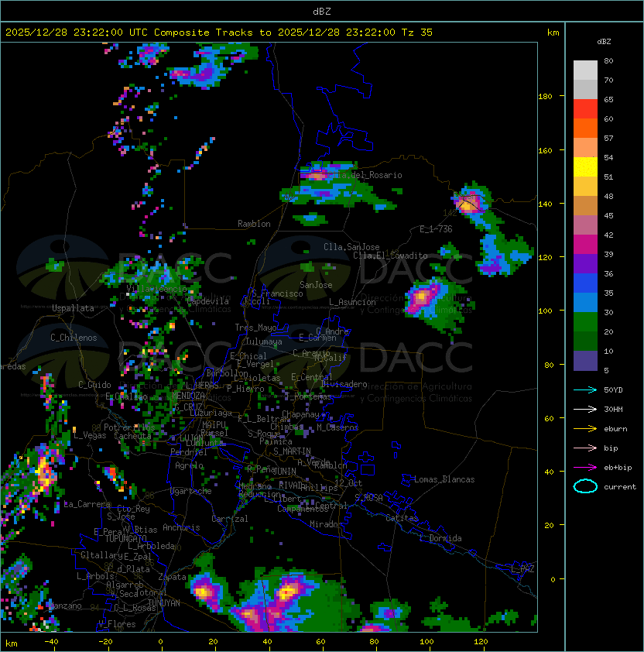Click the cyan 50YD arrow icon
Viewport: 644px width, 652px height.
point(585,390)
